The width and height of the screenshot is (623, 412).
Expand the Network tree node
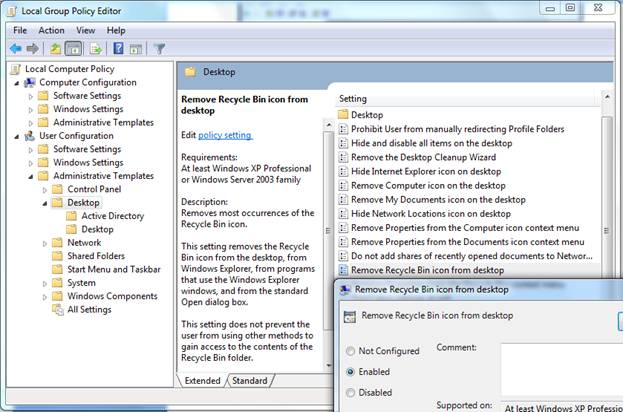pos(45,244)
